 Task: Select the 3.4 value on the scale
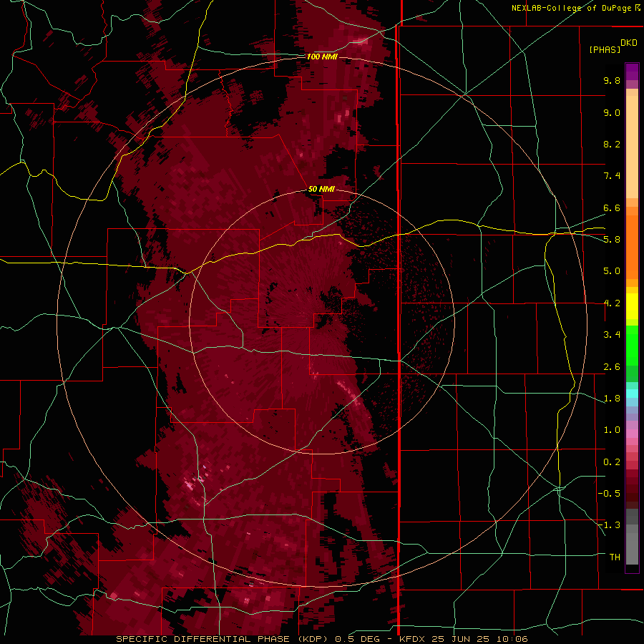pyautogui.click(x=612, y=335)
